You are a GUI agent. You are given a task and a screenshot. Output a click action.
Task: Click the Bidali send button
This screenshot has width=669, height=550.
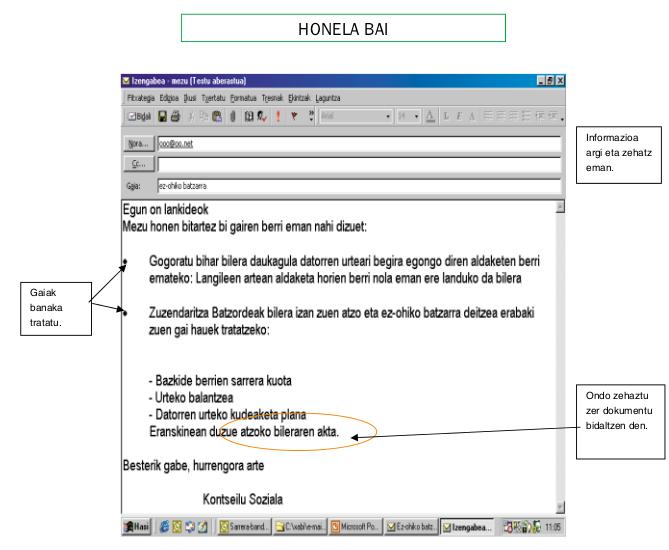click(137, 117)
